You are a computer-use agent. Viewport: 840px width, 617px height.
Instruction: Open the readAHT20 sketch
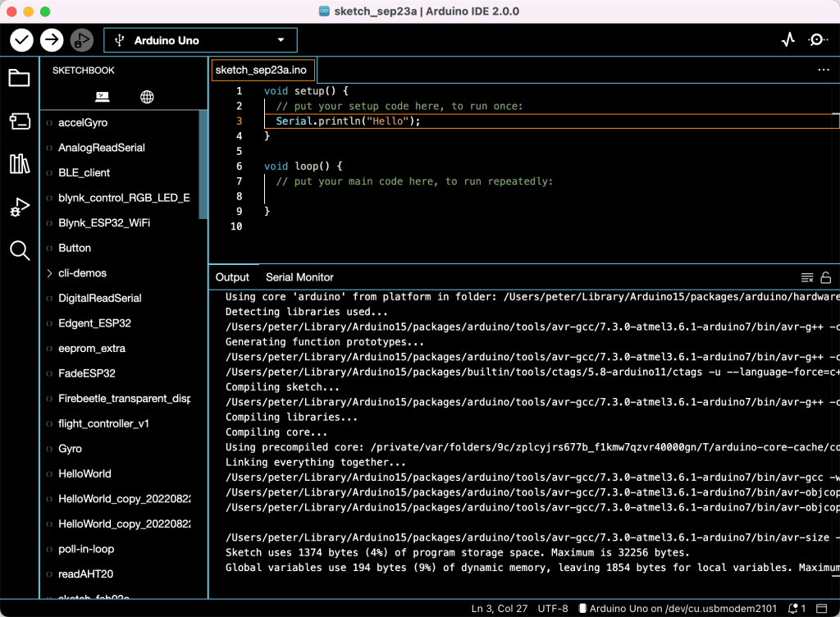(x=85, y=574)
